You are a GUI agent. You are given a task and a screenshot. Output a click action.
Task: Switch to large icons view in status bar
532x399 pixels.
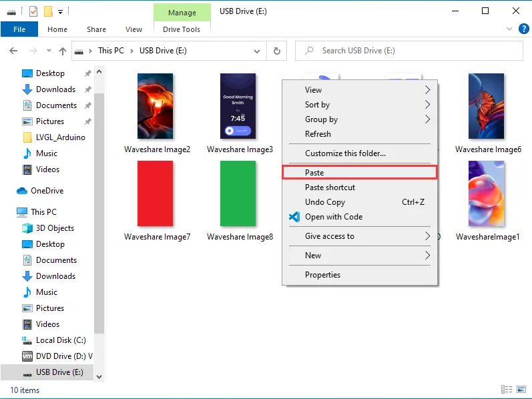pos(520,390)
